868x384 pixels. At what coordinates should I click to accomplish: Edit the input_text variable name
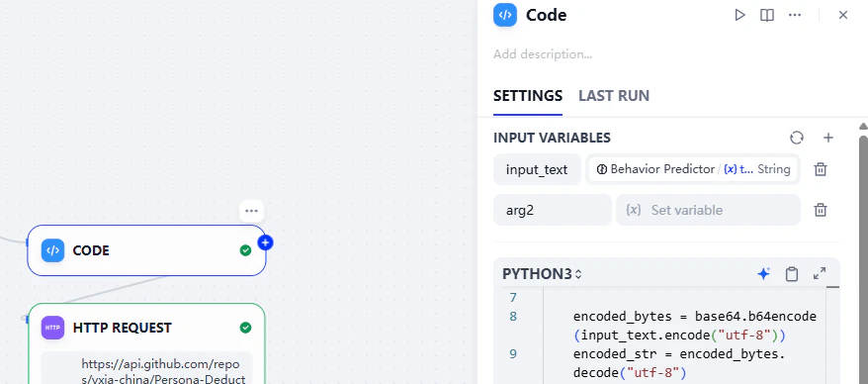tap(537, 169)
